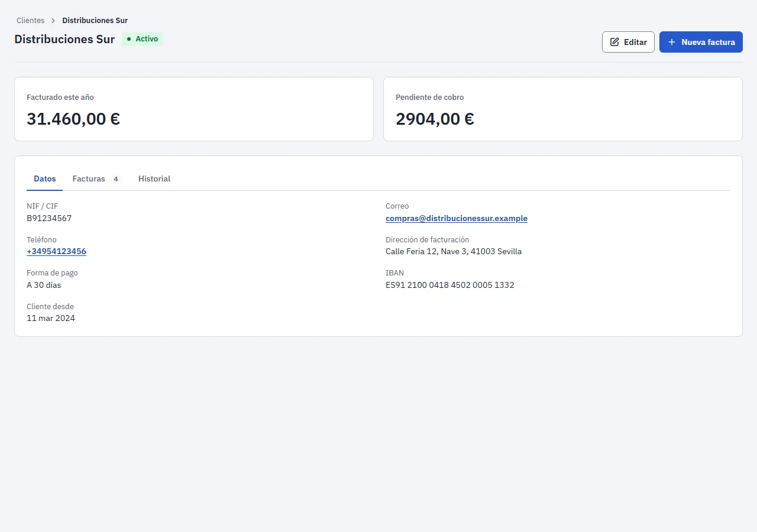
Task: Select the NIF value B91234567
Action: pyautogui.click(x=49, y=218)
